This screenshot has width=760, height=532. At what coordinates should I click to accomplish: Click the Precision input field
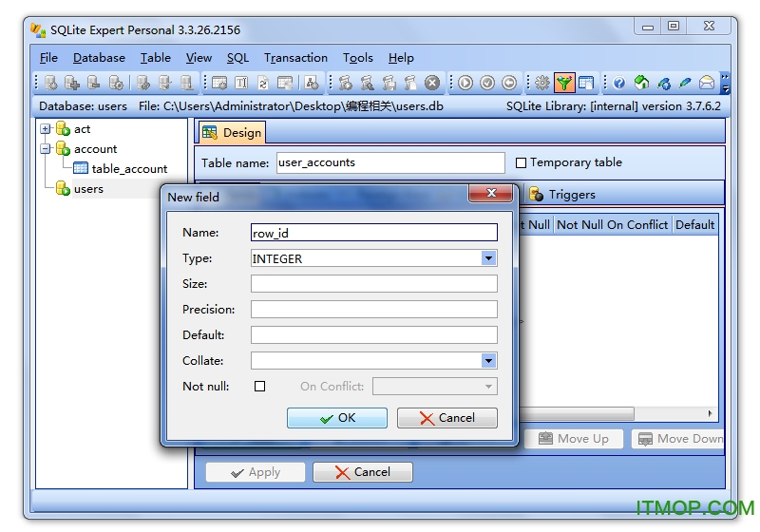point(373,309)
